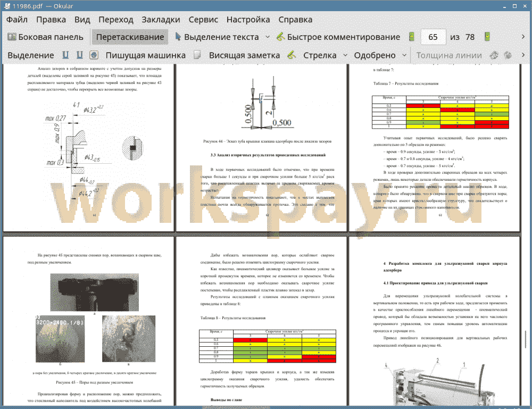The width and height of the screenshot is (532, 409).
Task: Expand the main toolbar overflow chevron
Action: [523, 37]
